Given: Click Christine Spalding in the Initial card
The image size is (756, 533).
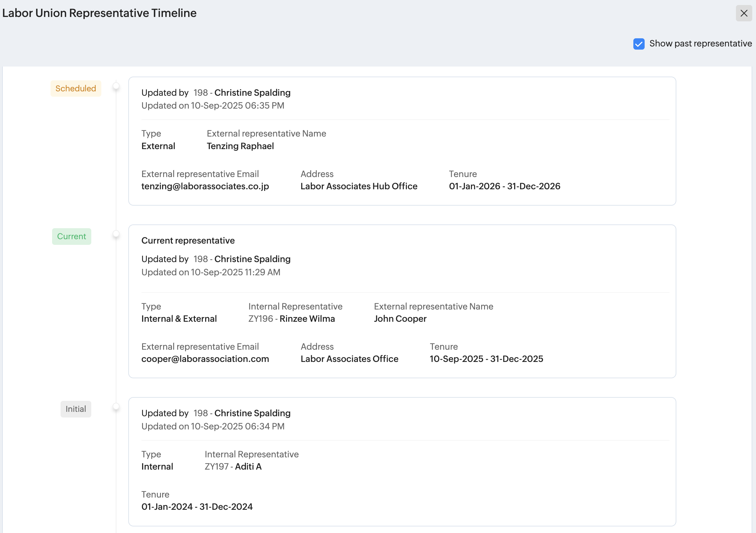Looking at the screenshot, I should click(252, 413).
